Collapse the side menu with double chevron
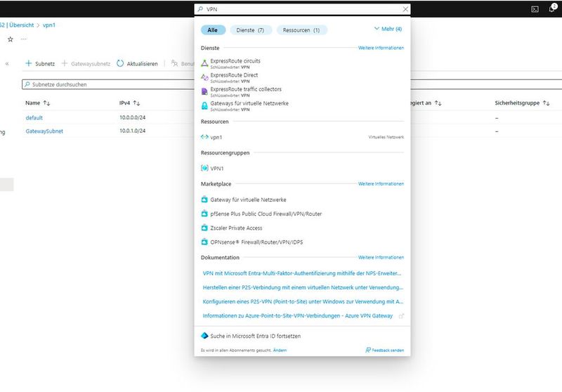The height and width of the screenshot is (392, 562). click(x=7, y=64)
